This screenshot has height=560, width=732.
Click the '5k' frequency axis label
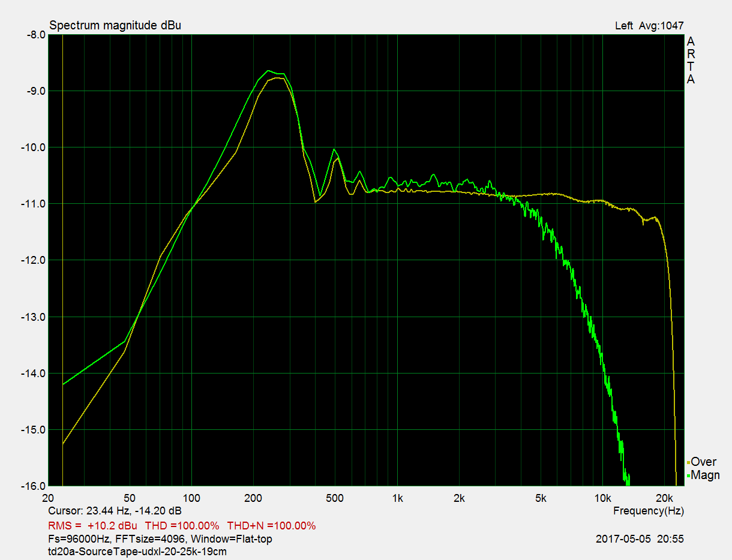tap(541, 498)
